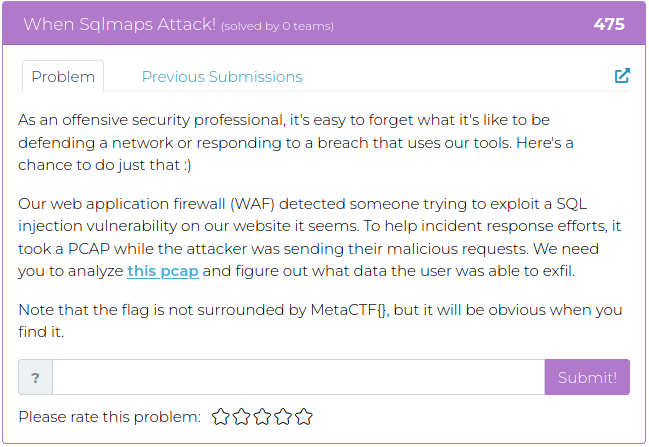Download the "this pcap" file link
Image resolution: width=649 pixels, height=447 pixels.
pos(163,271)
